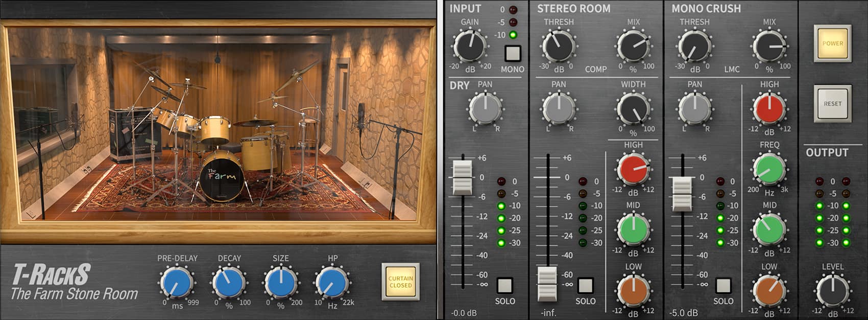
Task: Click the COMP label in Stereo Room
Action: tap(596, 69)
